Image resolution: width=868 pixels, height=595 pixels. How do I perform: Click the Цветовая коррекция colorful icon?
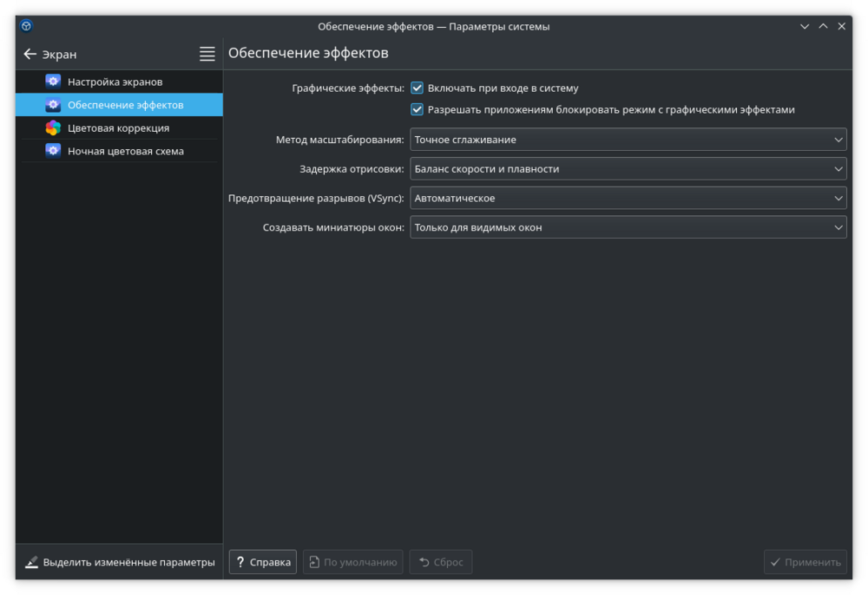tap(53, 128)
